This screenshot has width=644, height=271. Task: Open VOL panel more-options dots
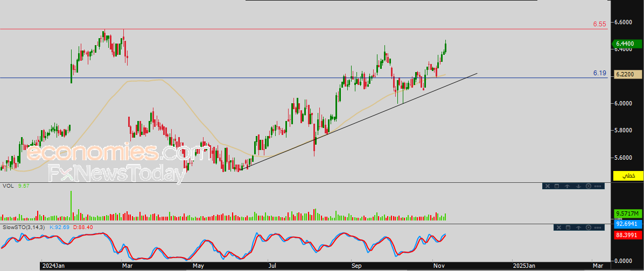click(598, 186)
